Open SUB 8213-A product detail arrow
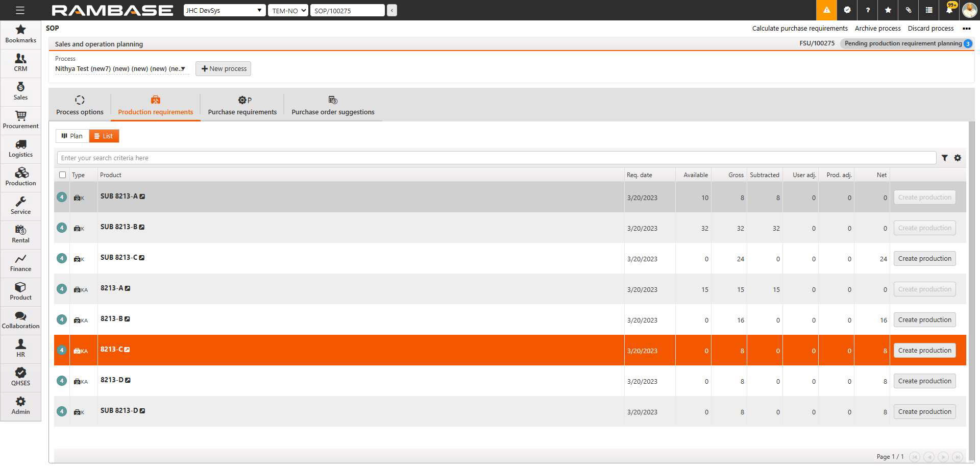The image size is (980, 469). (x=142, y=196)
